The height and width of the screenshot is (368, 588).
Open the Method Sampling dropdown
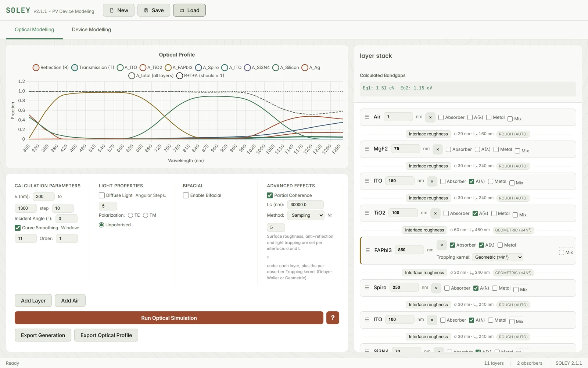(306, 215)
